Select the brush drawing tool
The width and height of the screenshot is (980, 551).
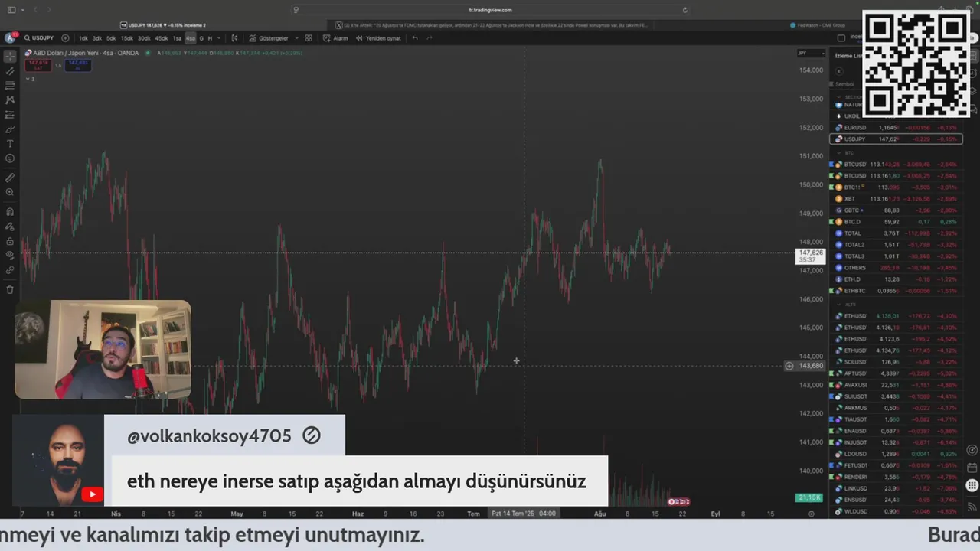10,129
